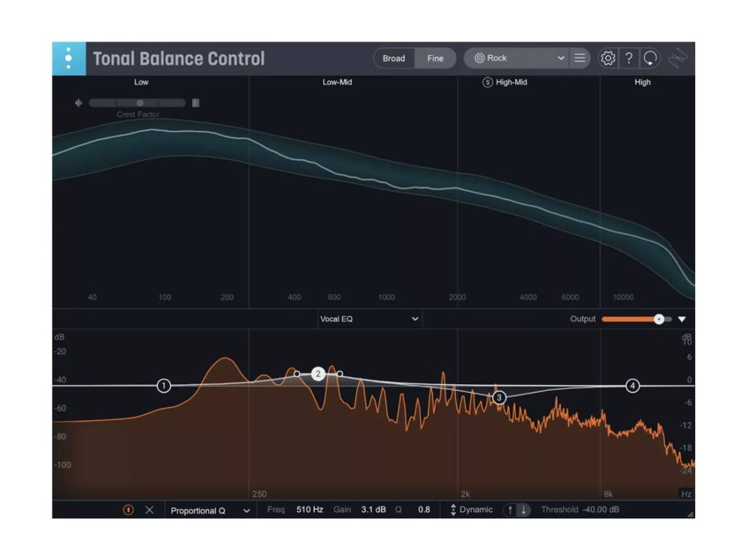
Task: Click the iZotope logo icon at top right
Action: pyautogui.click(x=678, y=58)
